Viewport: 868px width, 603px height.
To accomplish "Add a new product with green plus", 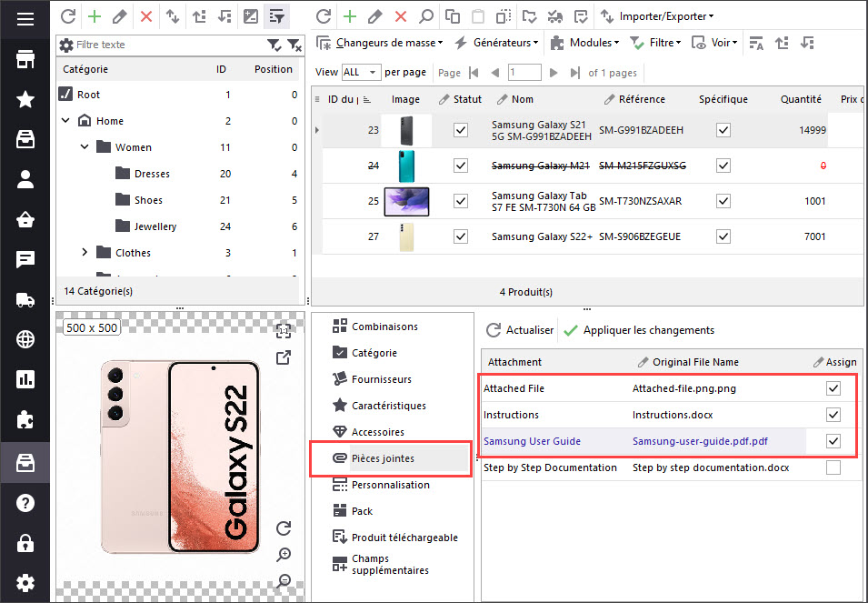I will 350,16.
